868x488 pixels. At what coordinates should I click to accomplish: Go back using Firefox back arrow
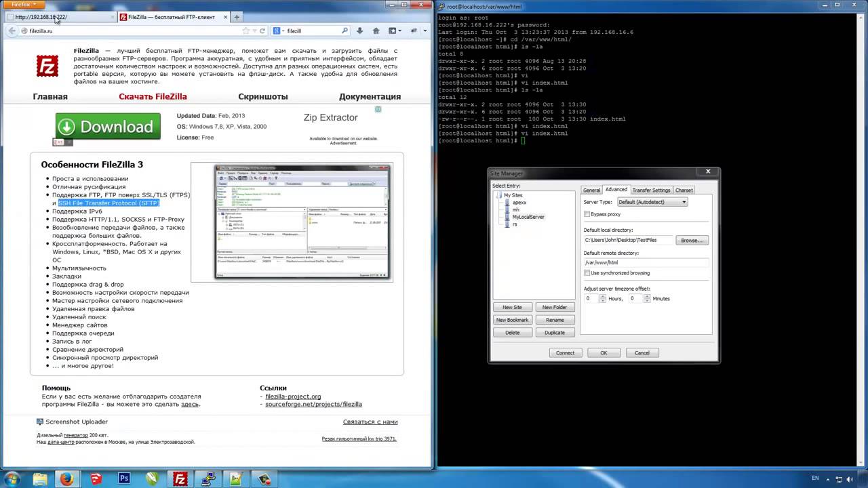pos(12,31)
